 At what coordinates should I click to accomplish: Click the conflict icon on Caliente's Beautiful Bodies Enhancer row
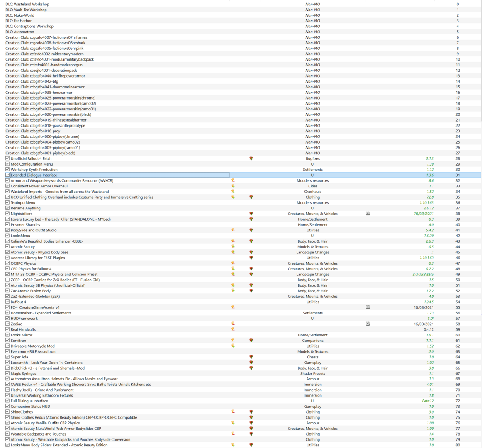point(233,241)
